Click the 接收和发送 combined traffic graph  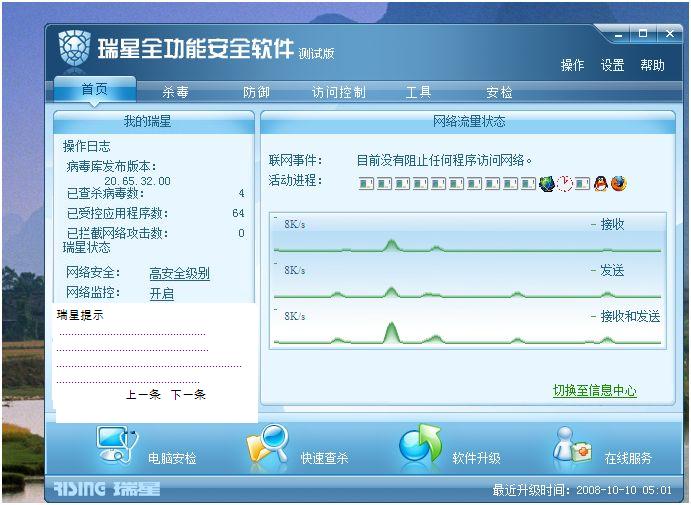coord(468,327)
